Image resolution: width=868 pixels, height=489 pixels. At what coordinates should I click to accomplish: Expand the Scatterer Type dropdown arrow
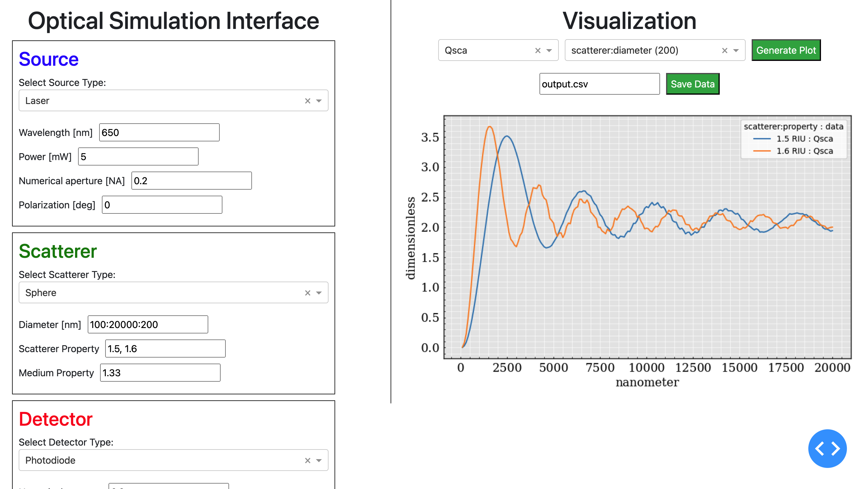(319, 293)
